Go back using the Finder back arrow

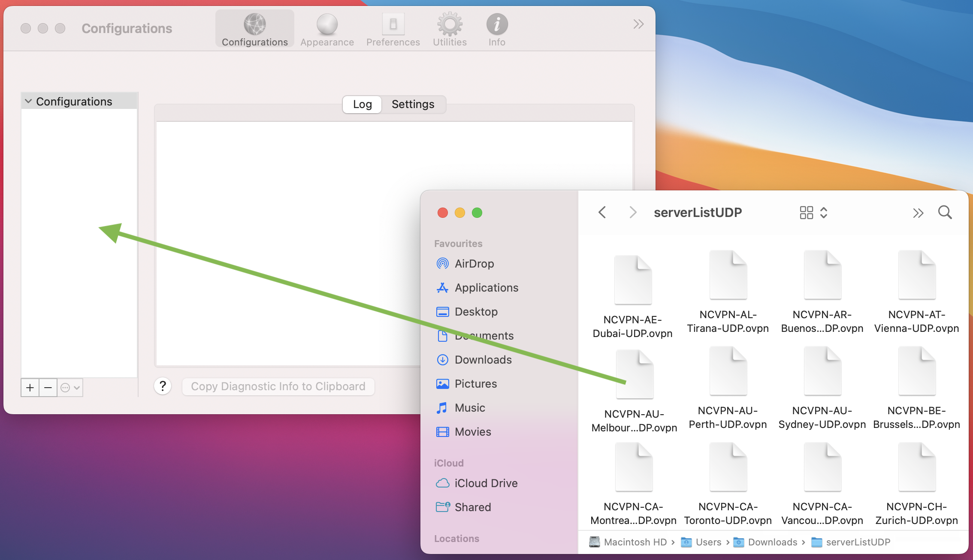coord(602,212)
